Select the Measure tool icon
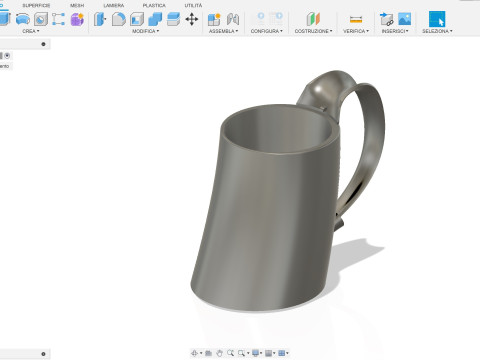Screen dimensions: 480x360 [x=356, y=20]
